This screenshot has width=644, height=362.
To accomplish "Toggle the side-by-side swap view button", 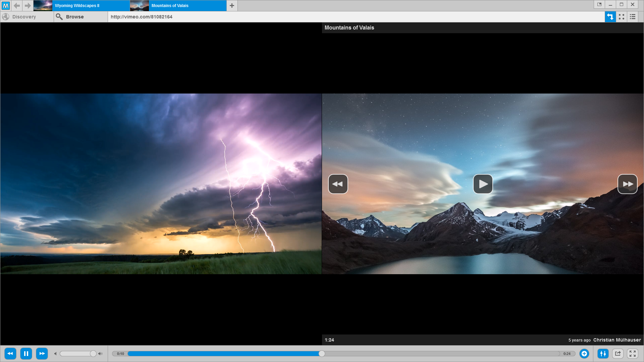I will pos(610,17).
